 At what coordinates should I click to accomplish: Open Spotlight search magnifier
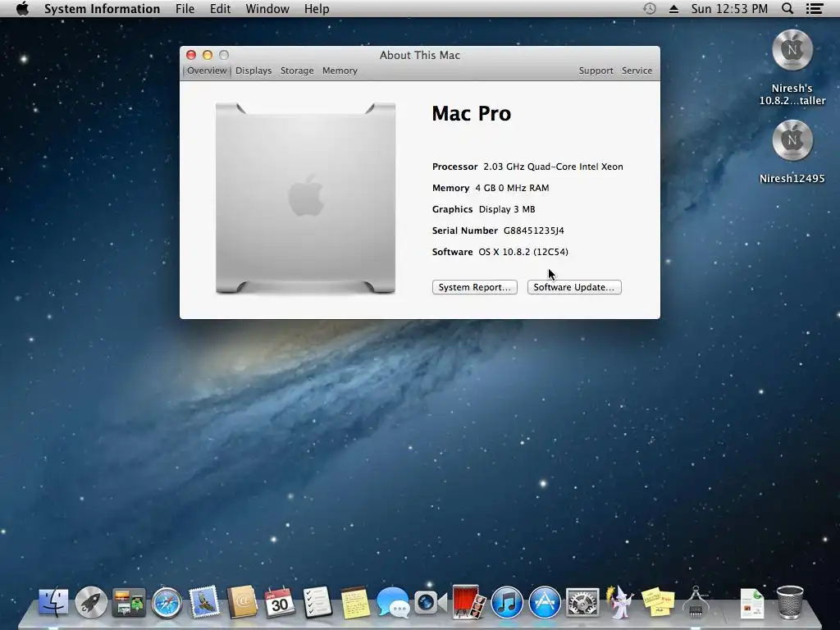click(787, 8)
